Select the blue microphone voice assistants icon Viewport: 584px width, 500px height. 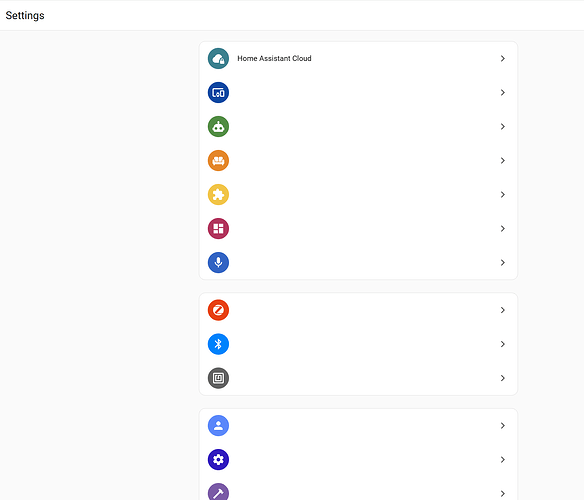click(218, 263)
